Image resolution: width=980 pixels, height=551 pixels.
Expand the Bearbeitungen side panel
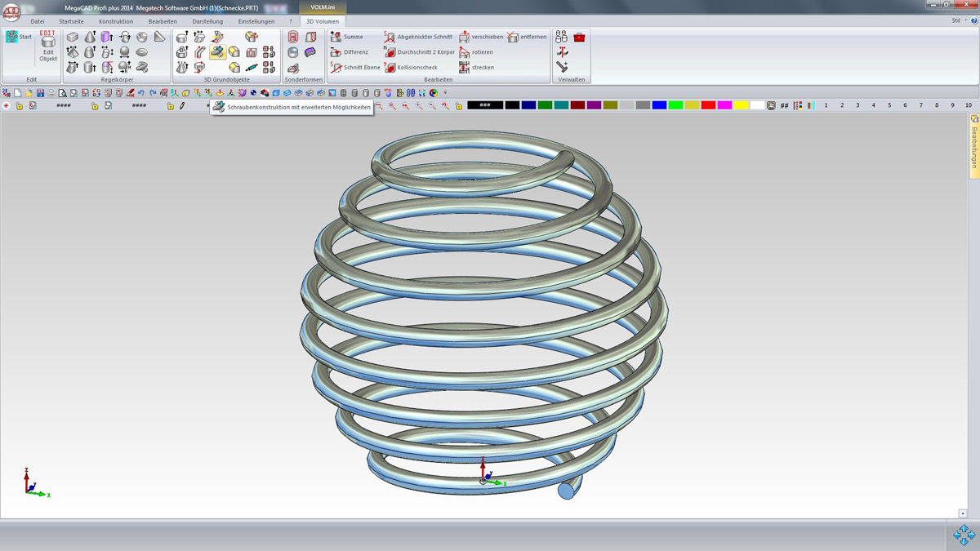[973, 143]
